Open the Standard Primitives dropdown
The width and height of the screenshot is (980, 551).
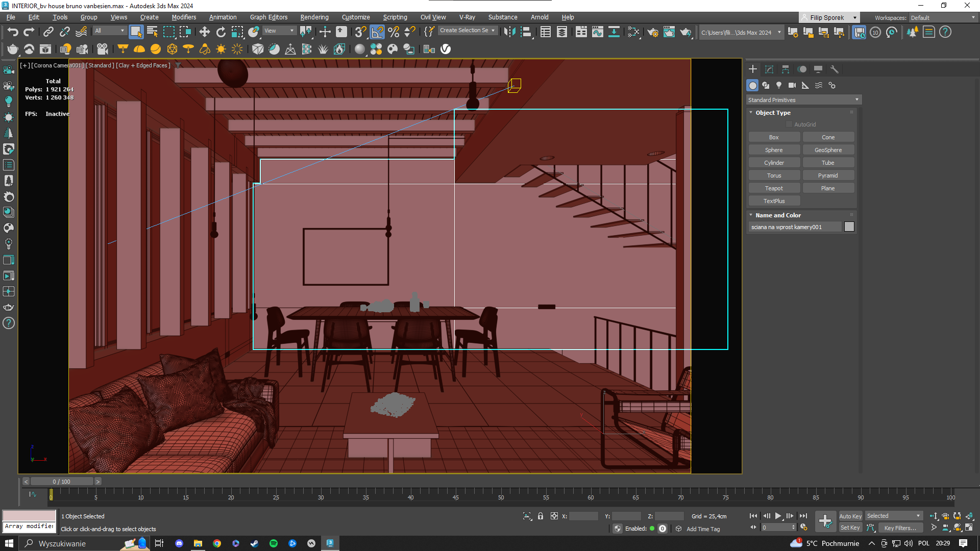pyautogui.click(x=803, y=100)
